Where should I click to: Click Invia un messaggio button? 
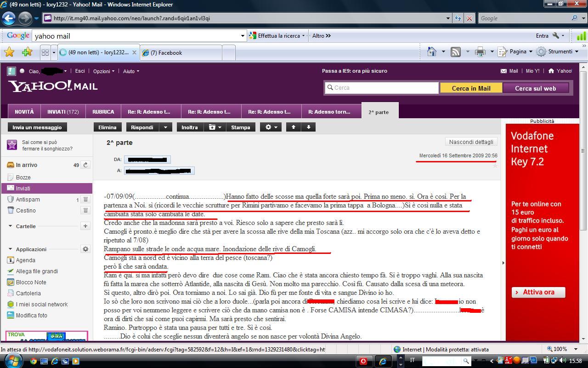point(37,127)
